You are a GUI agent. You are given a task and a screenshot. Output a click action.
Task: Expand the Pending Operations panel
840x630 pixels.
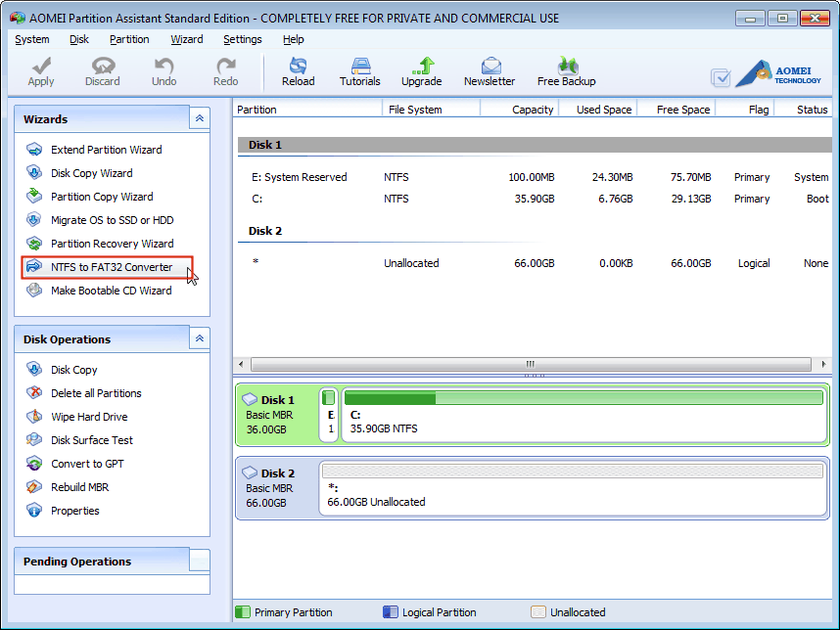tap(199, 561)
